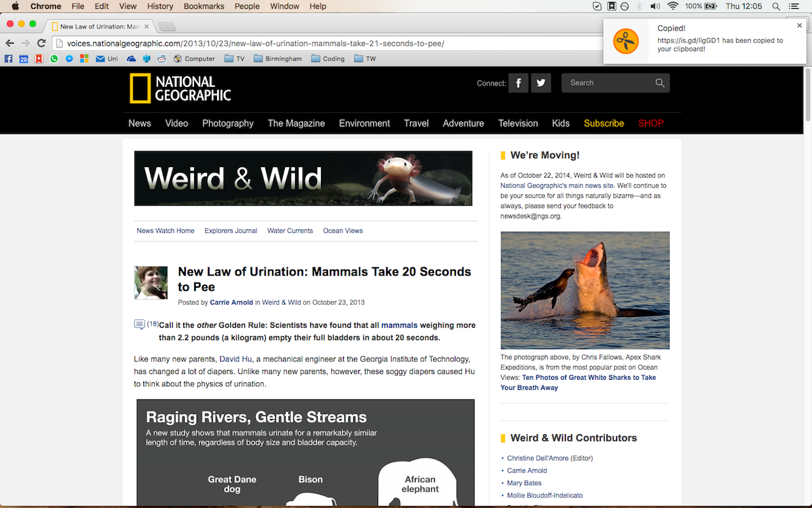Open Spotlight search in the menu bar
The width and height of the screenshot is (812, 508).
(776, 6)
